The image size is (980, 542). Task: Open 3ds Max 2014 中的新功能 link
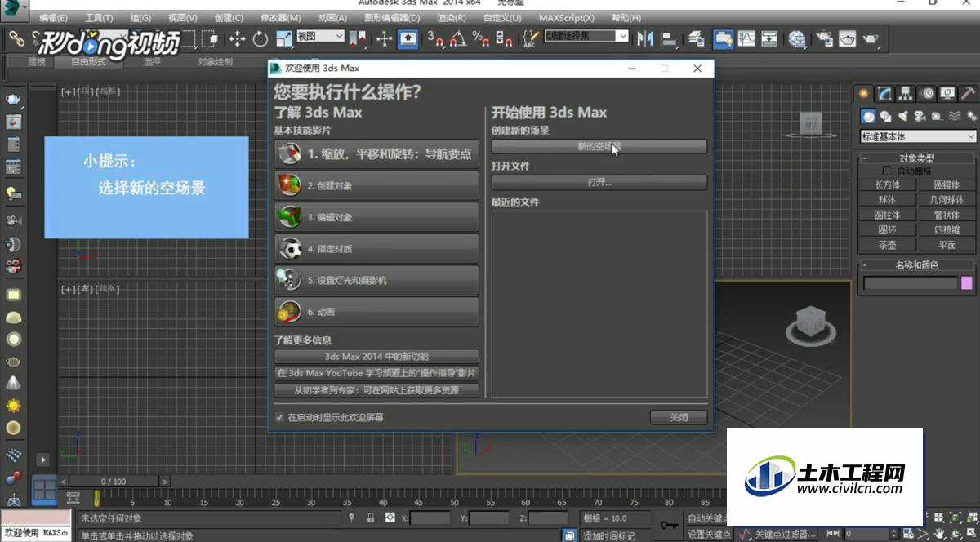pyautogui.click(x=376, y=357)
